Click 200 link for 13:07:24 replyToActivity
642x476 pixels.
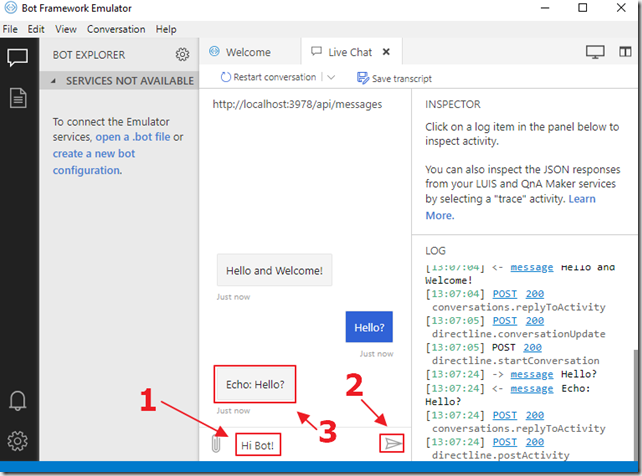tap(535, 415)
